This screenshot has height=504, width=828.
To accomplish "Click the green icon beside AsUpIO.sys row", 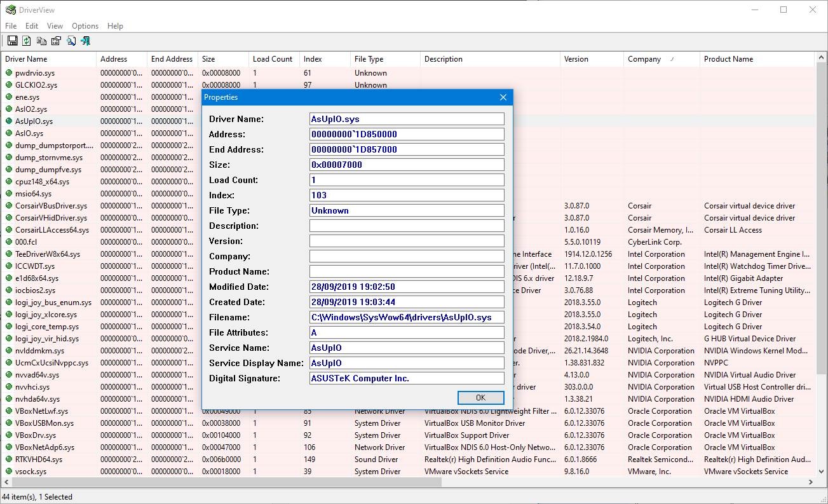I will 9,121.
